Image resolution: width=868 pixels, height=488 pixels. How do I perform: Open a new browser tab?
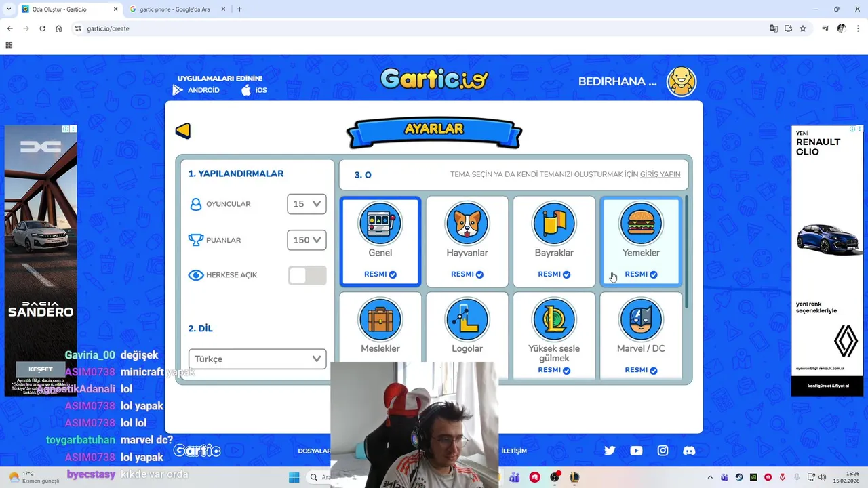pyautogui.click(x=239, y=9)
